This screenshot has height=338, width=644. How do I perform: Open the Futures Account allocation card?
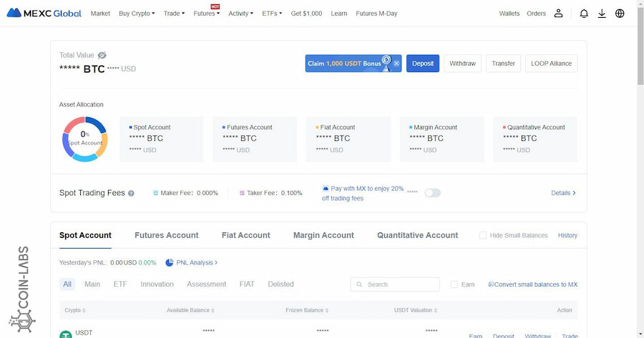(255, 139)
